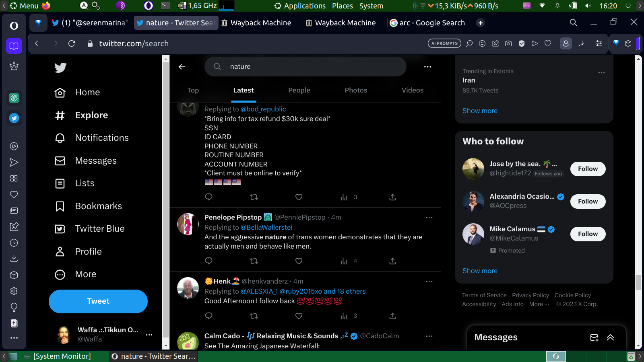
Task: Open a new browser tab
Action: pyautogui.click(x=480, y=23)
